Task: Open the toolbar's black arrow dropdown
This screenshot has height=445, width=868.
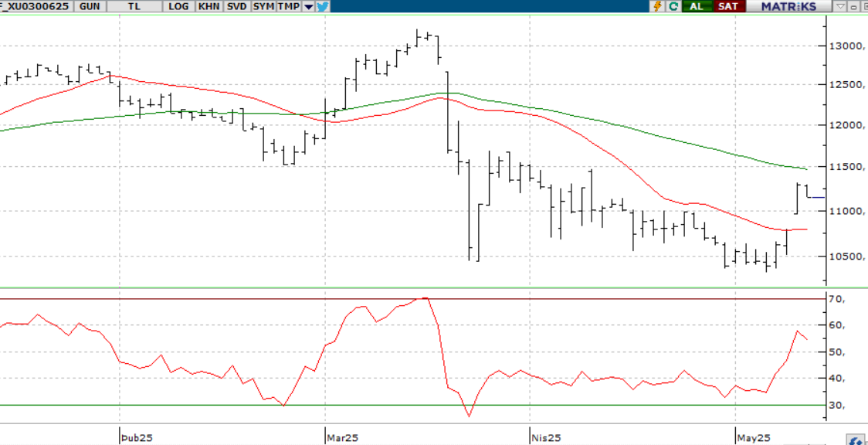Action: tap(308, 7)
